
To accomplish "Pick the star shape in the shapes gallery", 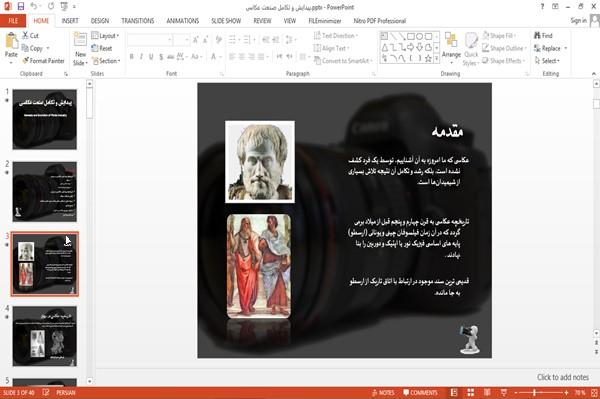I will tap(428, 58).
